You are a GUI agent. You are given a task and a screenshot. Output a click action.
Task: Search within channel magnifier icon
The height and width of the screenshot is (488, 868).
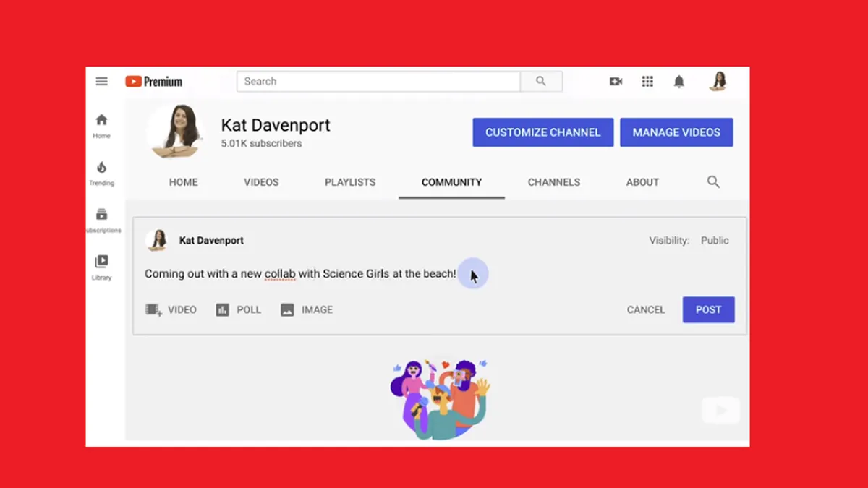click(713, 182)
